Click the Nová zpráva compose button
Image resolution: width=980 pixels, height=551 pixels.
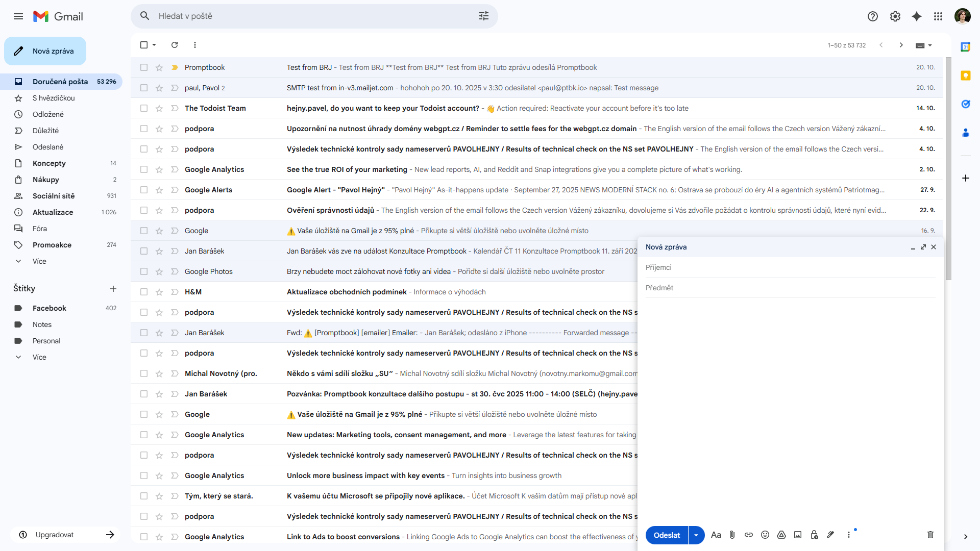coord(45,51)
